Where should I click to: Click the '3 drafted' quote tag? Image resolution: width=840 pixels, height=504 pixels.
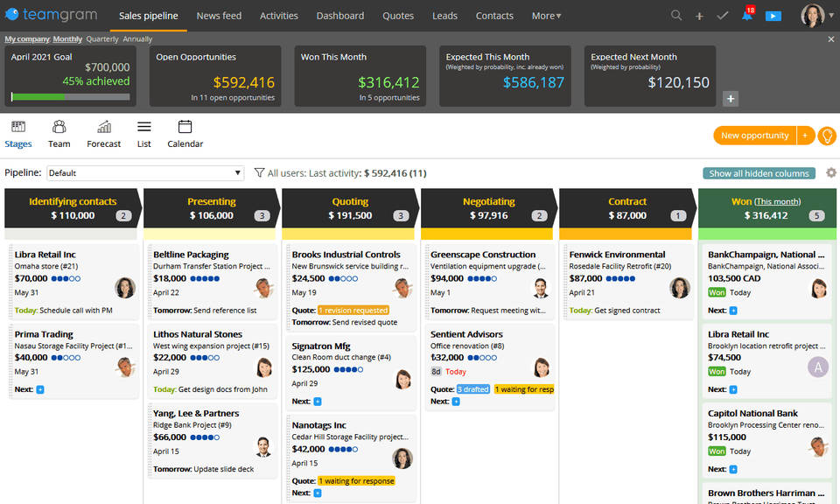(473, 389)
